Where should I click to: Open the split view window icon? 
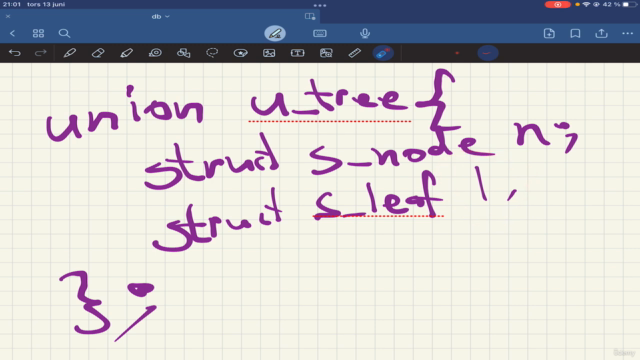pos(310,16)
